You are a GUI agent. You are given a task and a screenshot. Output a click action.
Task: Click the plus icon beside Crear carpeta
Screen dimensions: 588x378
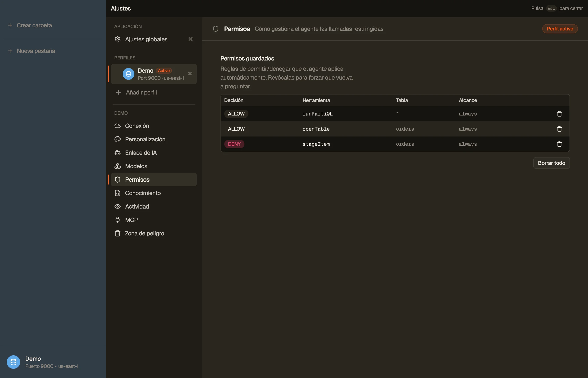tap(10, 25)
